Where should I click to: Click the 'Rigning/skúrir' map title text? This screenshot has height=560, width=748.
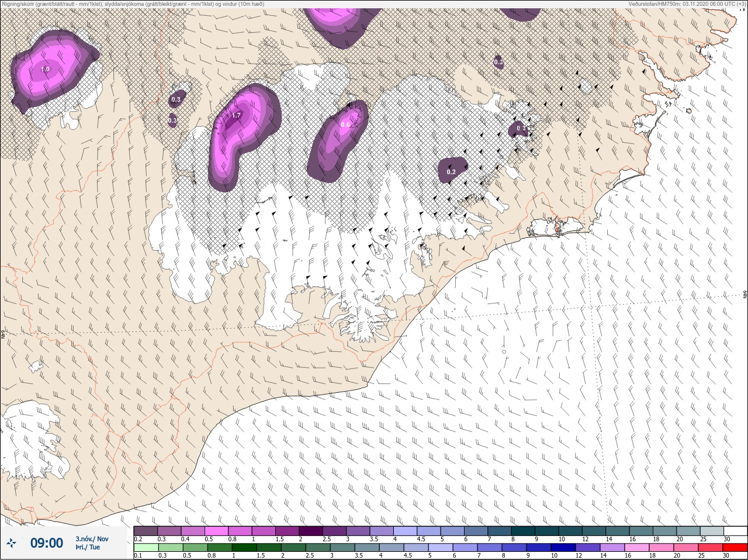click(x=132, y=4)
